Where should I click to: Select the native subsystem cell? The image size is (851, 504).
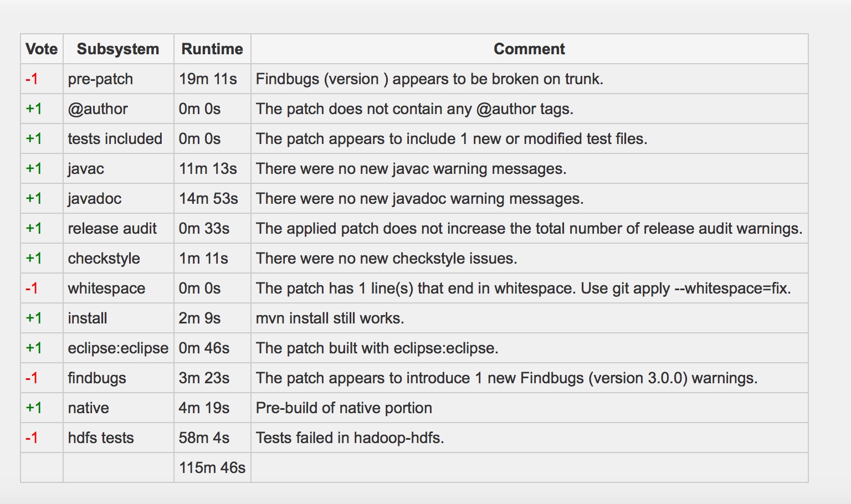coord(118,408)
